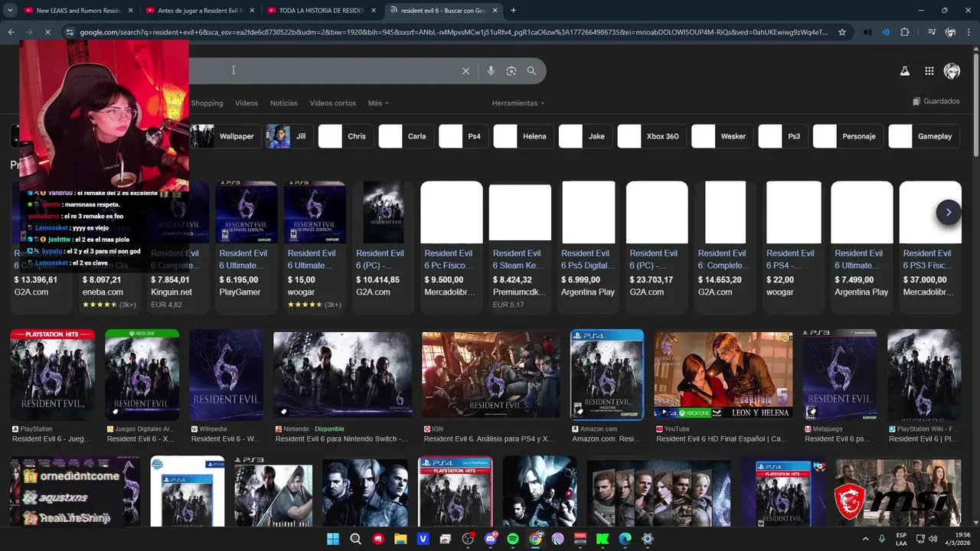The image size is (980, 551).
Task: Open File Explorer from the taskbar
Action: tap(400, 539)
